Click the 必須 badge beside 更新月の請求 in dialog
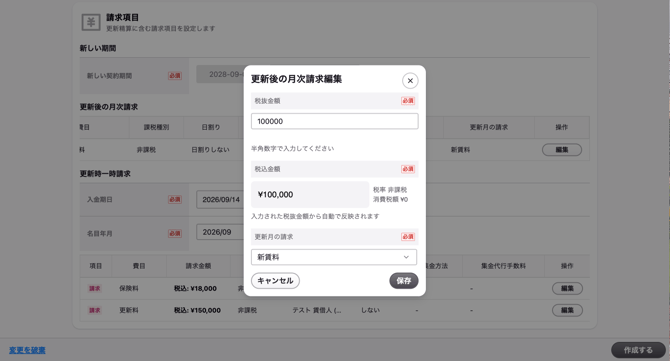 click(408, 237)
